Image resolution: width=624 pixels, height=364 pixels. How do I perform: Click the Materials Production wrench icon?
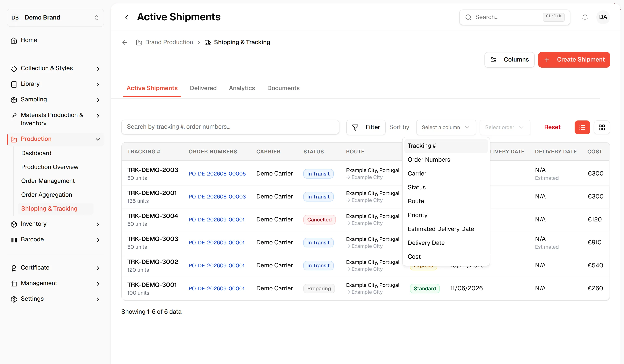[14, 115]
